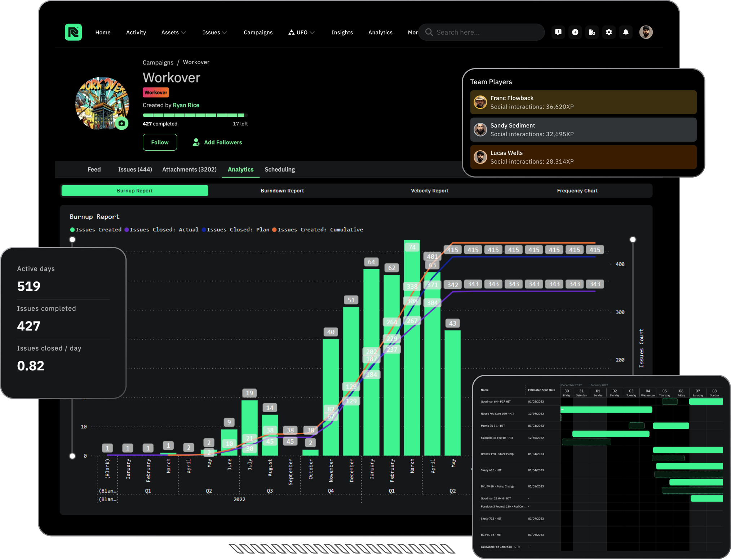This screenshot has width=731, height=560.
Task: Check notifications with the bell icon
Action: [626, 32]
